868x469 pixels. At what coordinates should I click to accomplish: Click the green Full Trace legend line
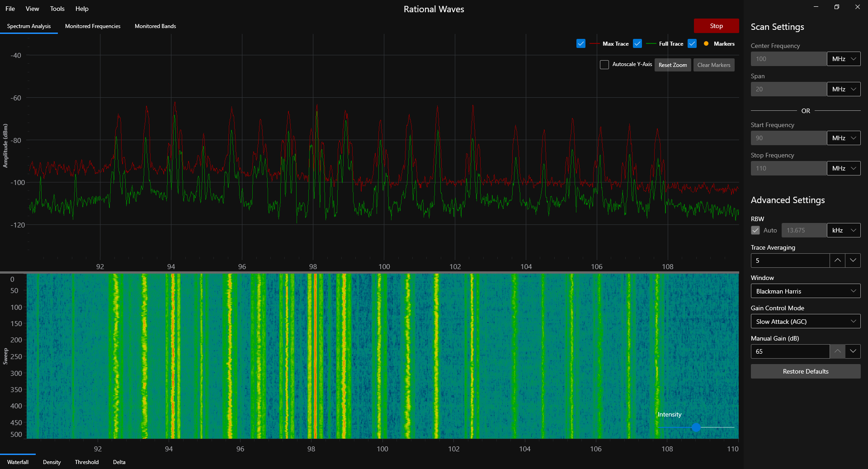[x=651, y=44]
